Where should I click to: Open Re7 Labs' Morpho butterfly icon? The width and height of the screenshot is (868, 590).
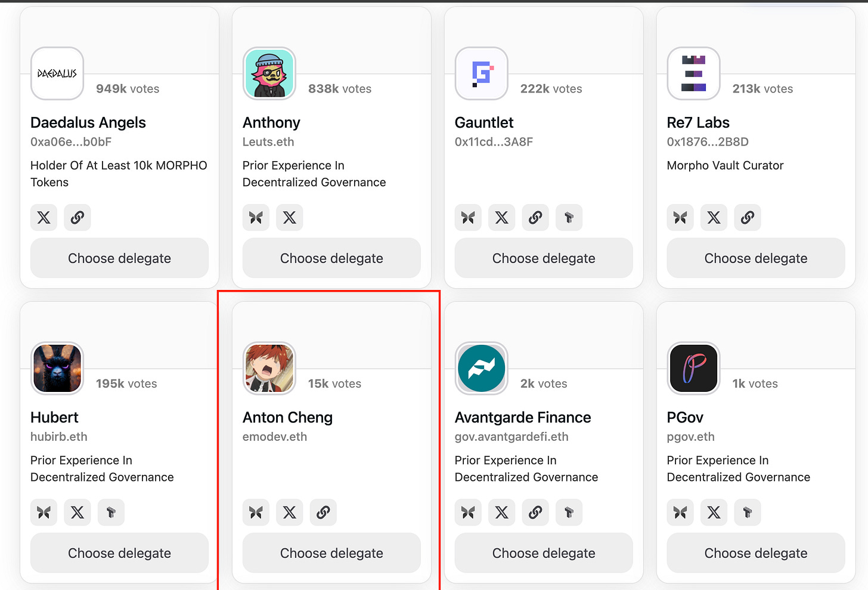pos(681,218)
